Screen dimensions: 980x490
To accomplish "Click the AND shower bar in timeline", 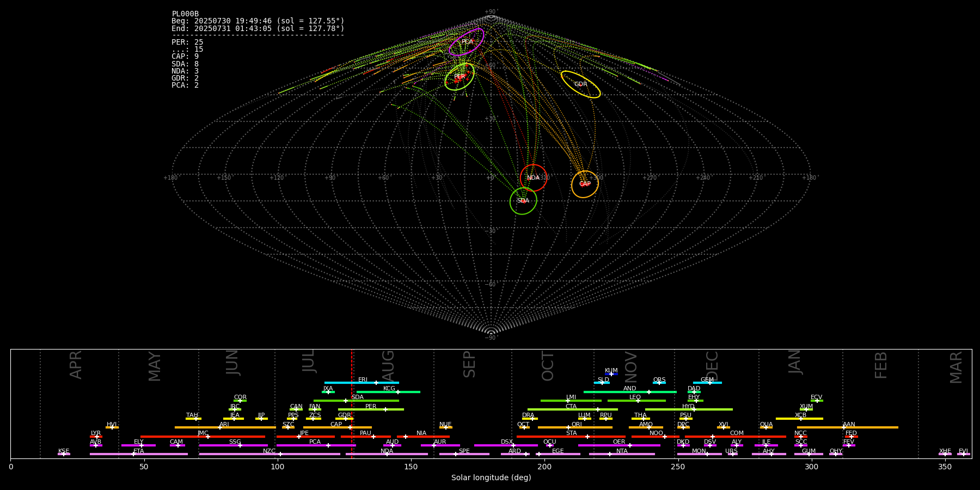I will 630,391.
